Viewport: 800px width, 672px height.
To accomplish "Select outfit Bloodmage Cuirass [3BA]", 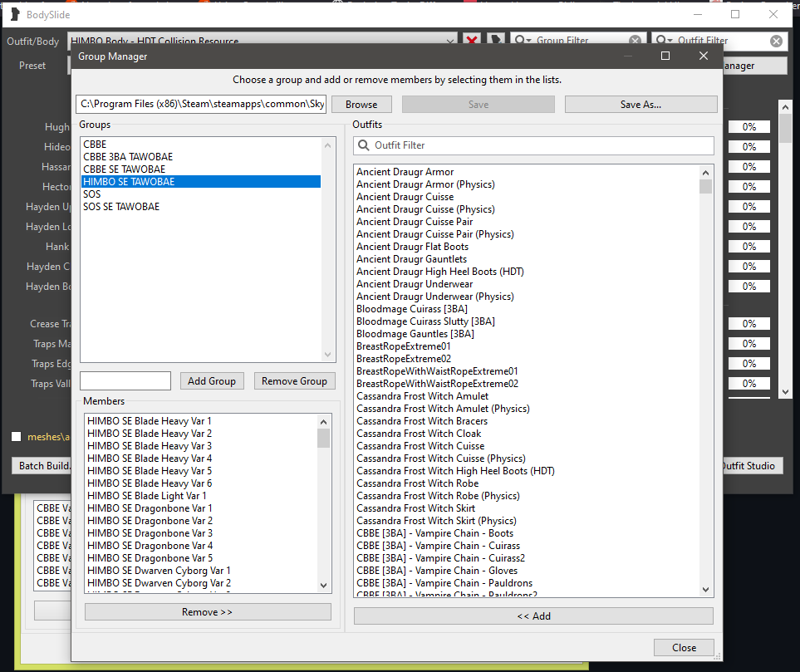I will tap(527, 309).
